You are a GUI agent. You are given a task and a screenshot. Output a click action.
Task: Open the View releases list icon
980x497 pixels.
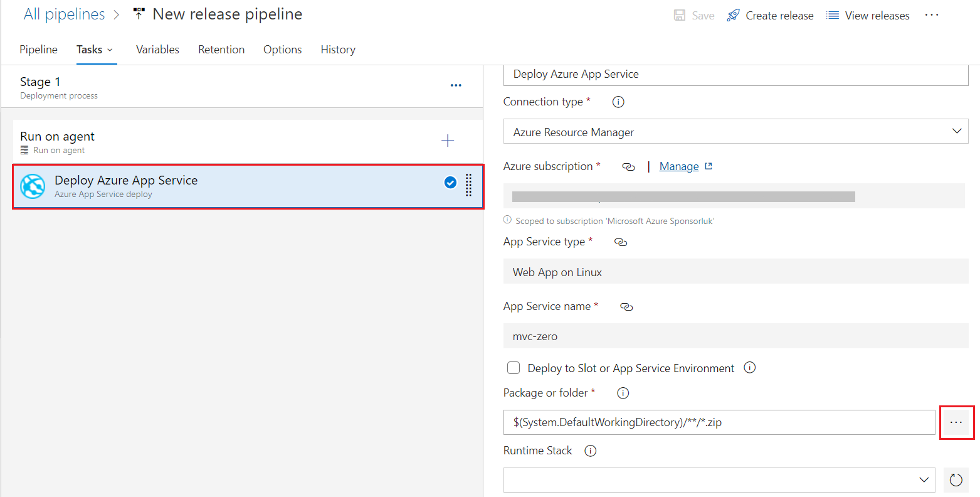click(x=833, y=16)
